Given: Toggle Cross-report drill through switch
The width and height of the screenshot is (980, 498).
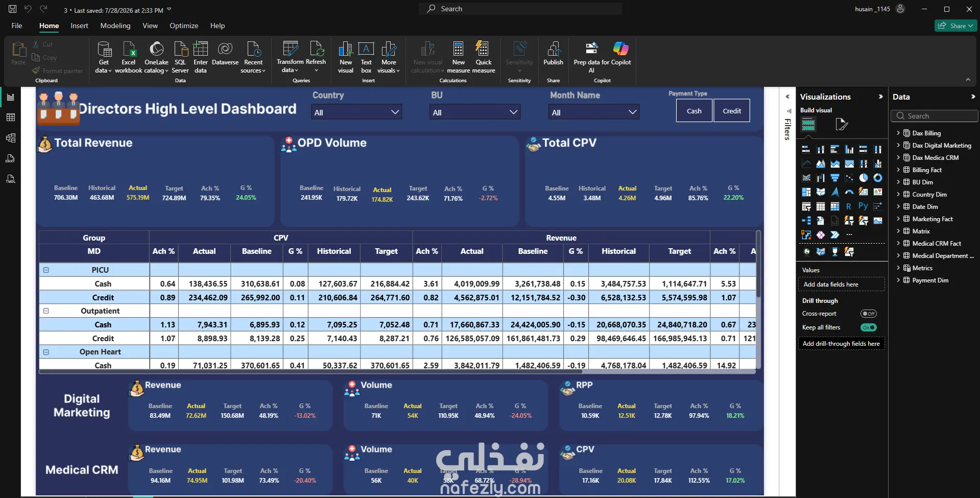Looking at the screenshot, I should (868, 314).
